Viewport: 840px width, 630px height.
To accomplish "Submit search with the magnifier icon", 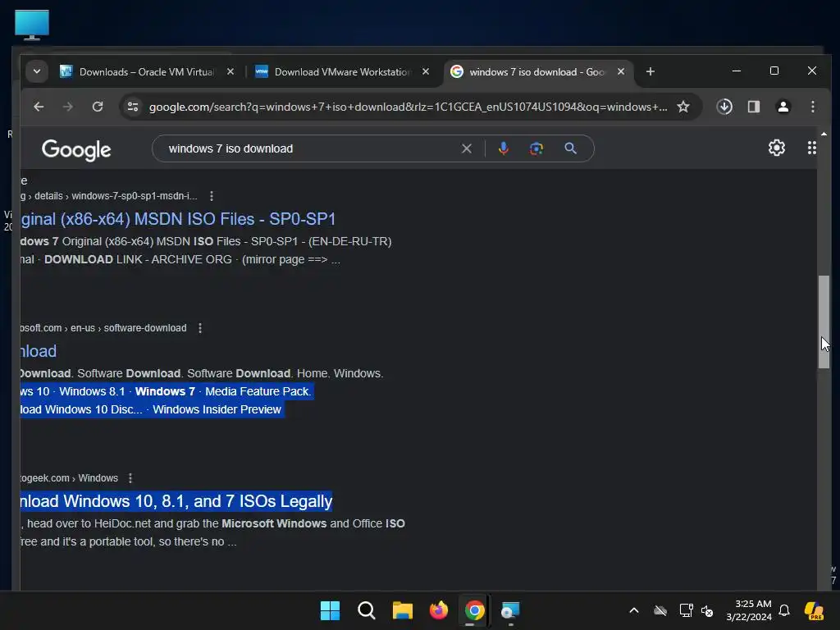I will pyautogui.click(x=571, y=148).
